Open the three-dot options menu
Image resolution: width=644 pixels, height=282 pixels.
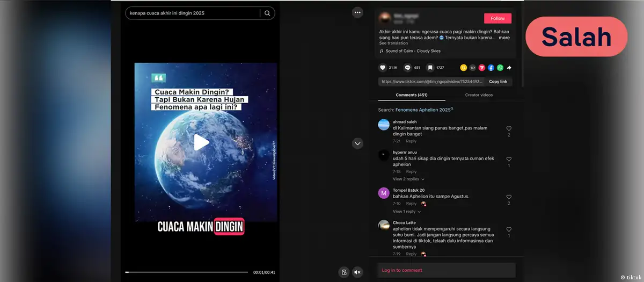pyautogui.click(x=357, y=12)
